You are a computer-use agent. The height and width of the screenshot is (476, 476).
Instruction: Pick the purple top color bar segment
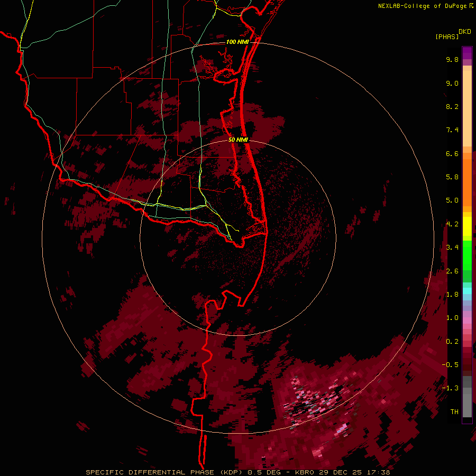(x=467, y=53)
